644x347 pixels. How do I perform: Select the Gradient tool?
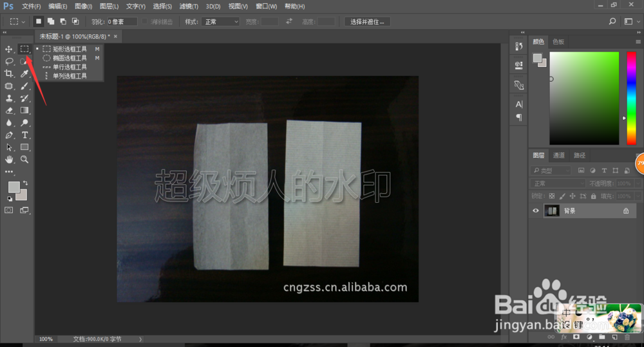(x=24, y=111)
